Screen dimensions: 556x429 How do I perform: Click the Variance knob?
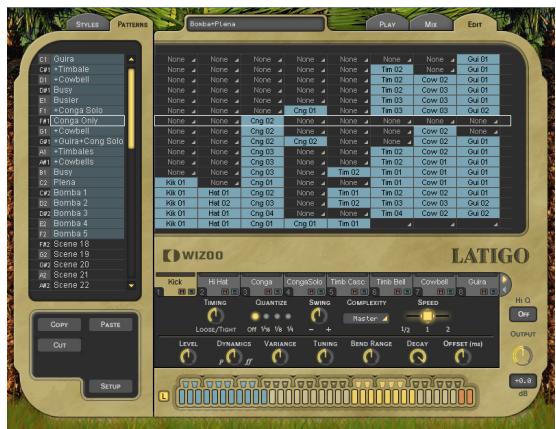tap(280, 357)
